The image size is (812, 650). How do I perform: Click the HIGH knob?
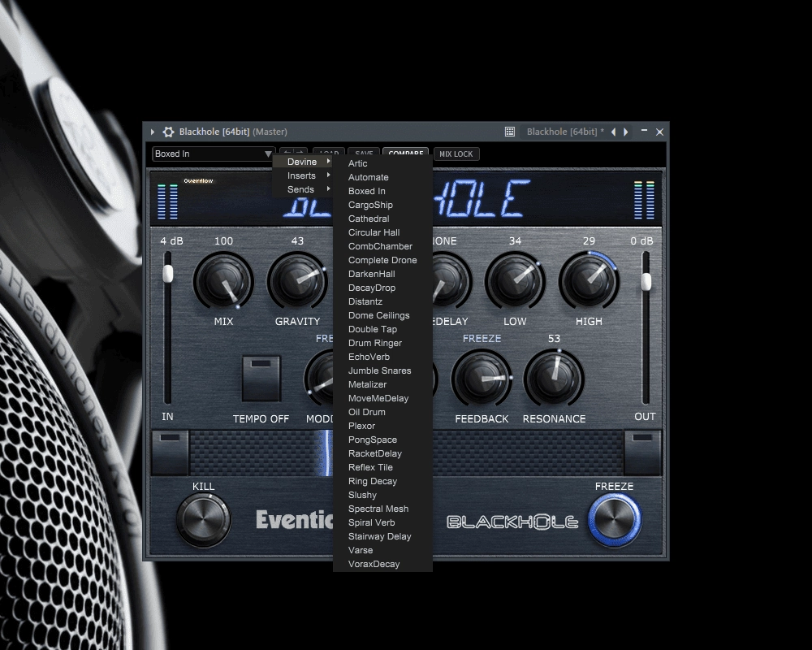pos(589,282)
